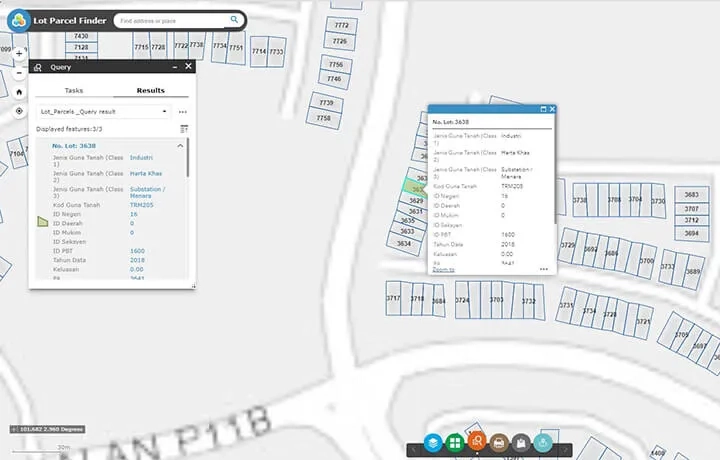
Task: Switch to the Tasks tab
Action: 73,90
